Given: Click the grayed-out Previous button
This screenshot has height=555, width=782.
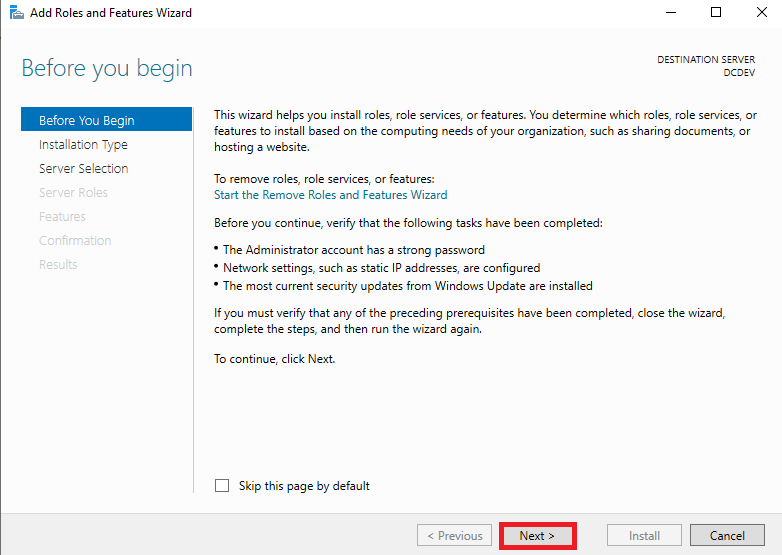Looking at the screenshot, I should coord(454,536).
